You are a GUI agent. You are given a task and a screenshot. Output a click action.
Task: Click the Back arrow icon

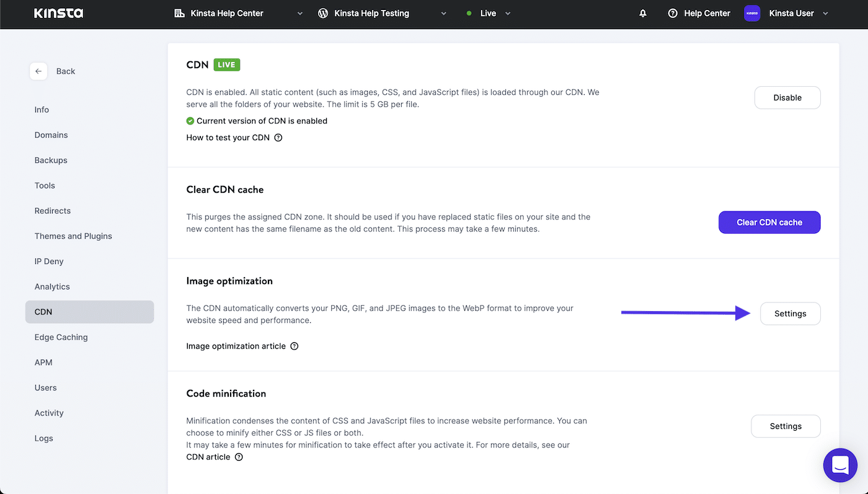pyautogui.click(x=38, y=71)
